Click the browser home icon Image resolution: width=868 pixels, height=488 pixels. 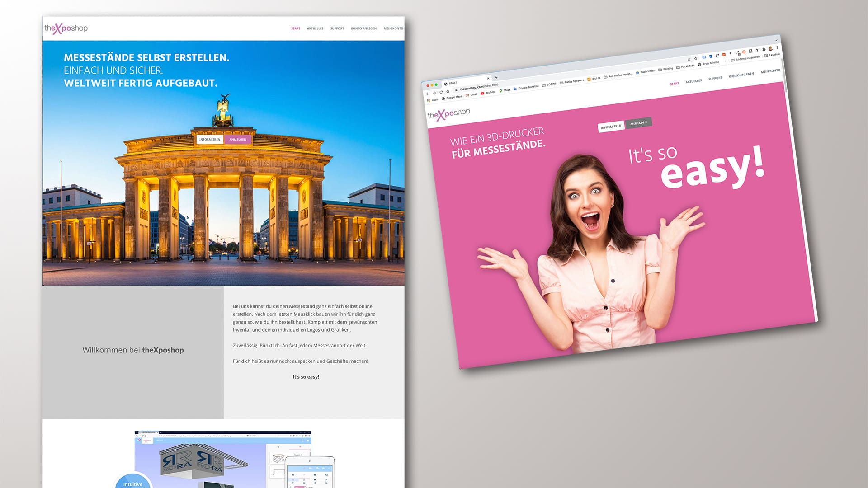448,91
